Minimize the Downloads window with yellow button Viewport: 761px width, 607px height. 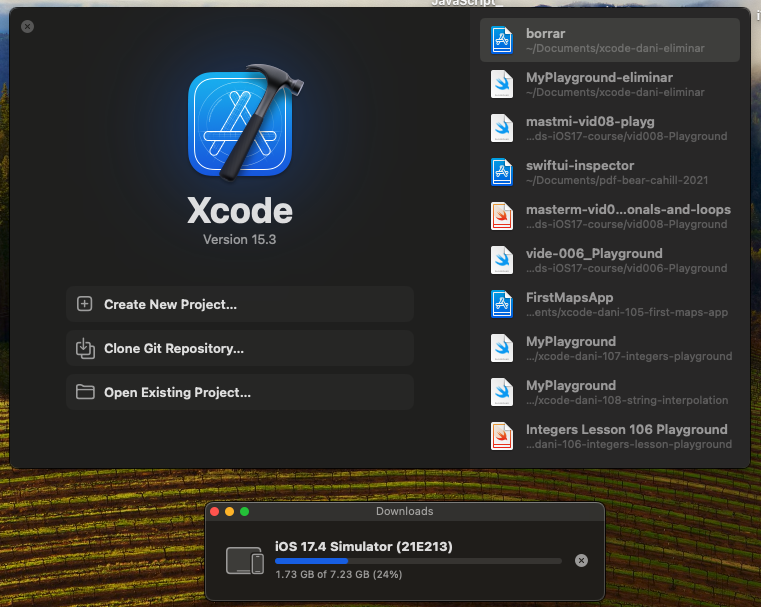pos(230,511)
